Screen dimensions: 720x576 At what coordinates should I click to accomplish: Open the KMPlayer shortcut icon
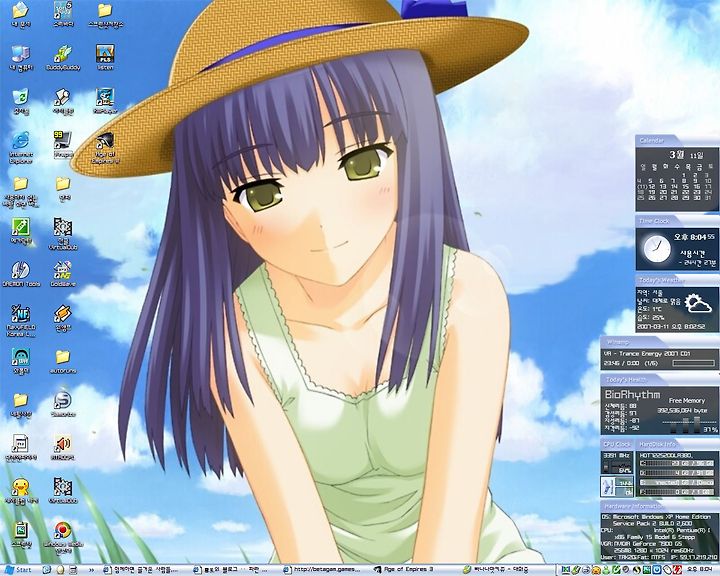coord(105,100)
